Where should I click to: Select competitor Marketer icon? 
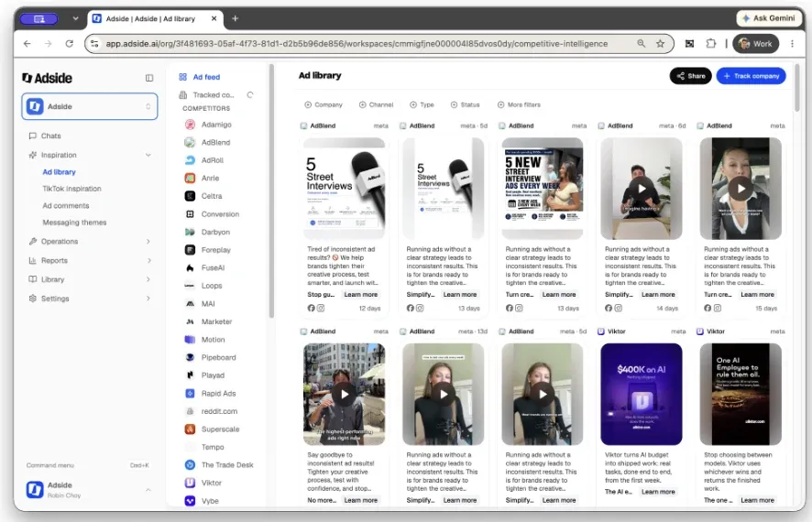click(190, 321)
